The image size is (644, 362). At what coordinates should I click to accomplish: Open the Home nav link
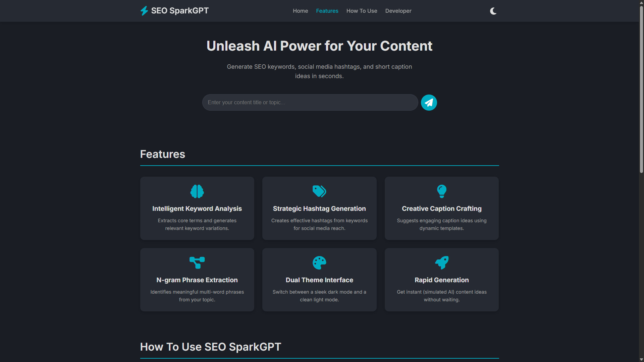coord(300,11)
